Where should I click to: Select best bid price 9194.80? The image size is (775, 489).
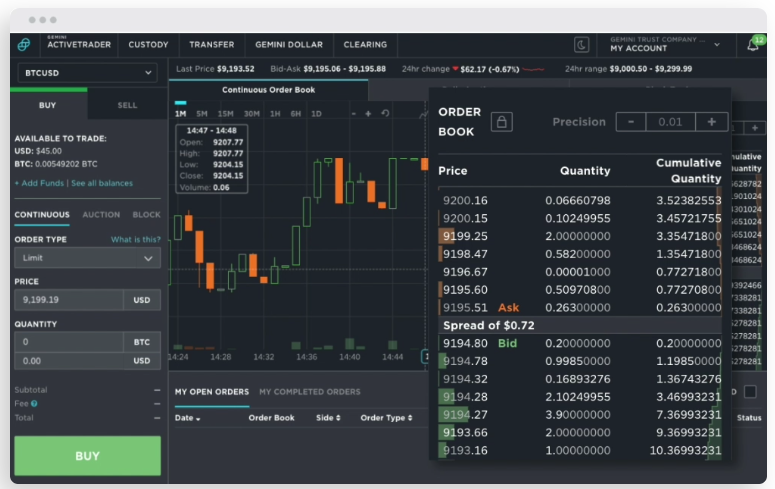(x=580, y=343)
